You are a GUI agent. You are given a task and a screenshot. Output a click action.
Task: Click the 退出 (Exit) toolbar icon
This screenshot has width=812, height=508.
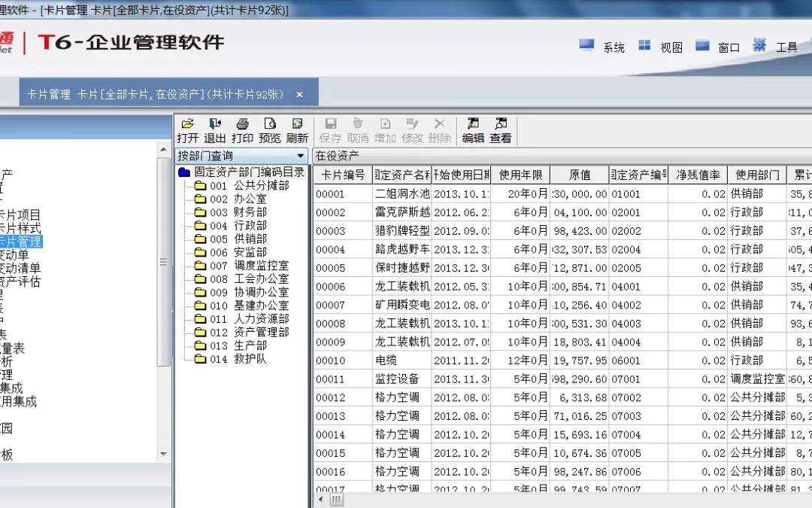coord(214,131)
